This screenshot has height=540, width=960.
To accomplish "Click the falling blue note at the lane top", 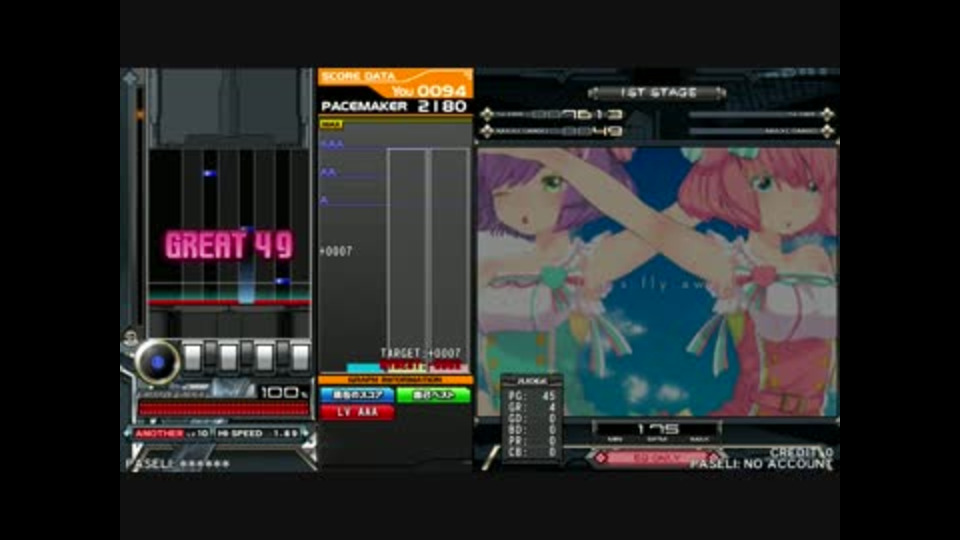I will pyautogui.click(x=209, y=174).
